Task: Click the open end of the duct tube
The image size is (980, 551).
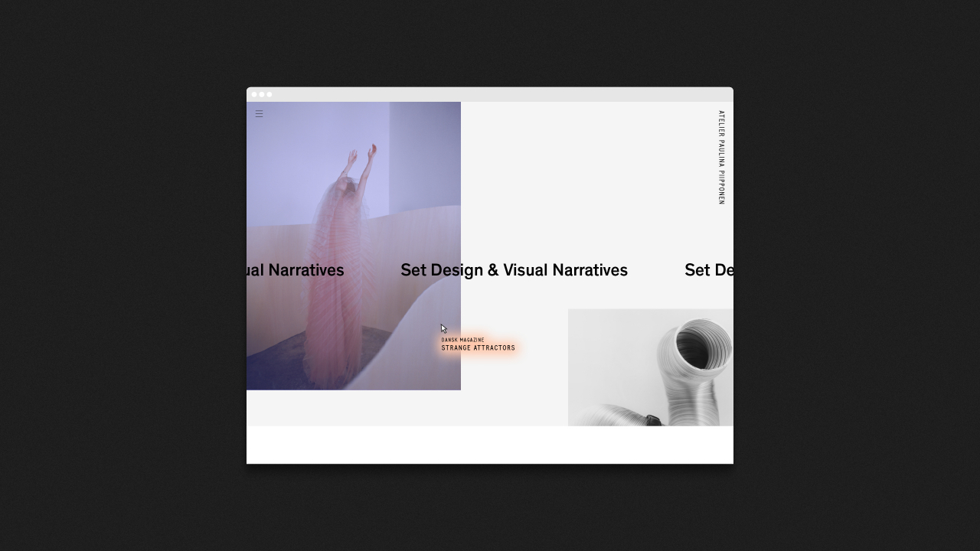Action: click(x=703, y=344)
